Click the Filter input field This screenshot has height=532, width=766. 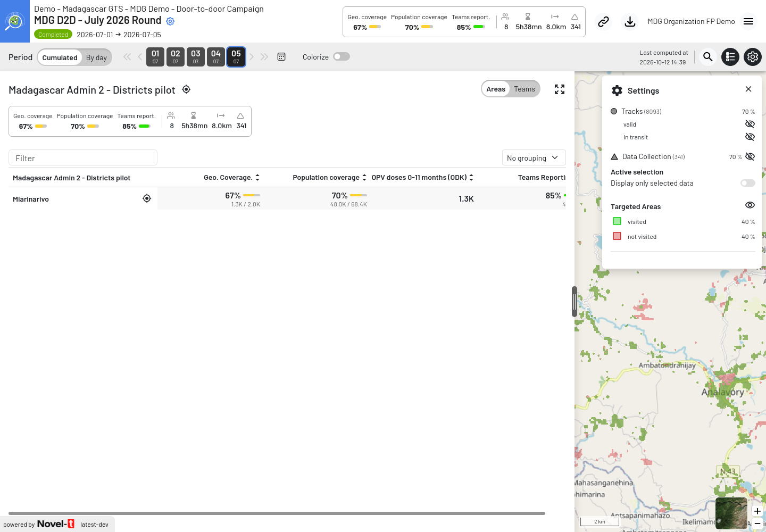(x=83, y=158)
